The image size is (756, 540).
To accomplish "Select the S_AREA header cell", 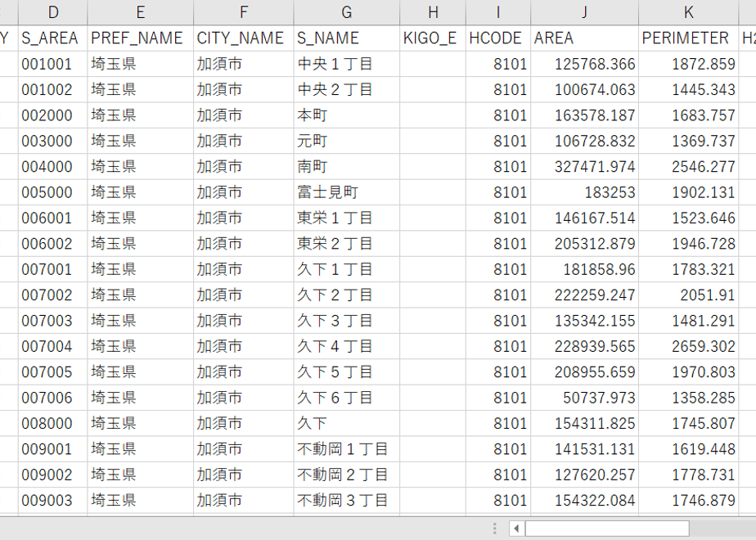I will point(53,38).
